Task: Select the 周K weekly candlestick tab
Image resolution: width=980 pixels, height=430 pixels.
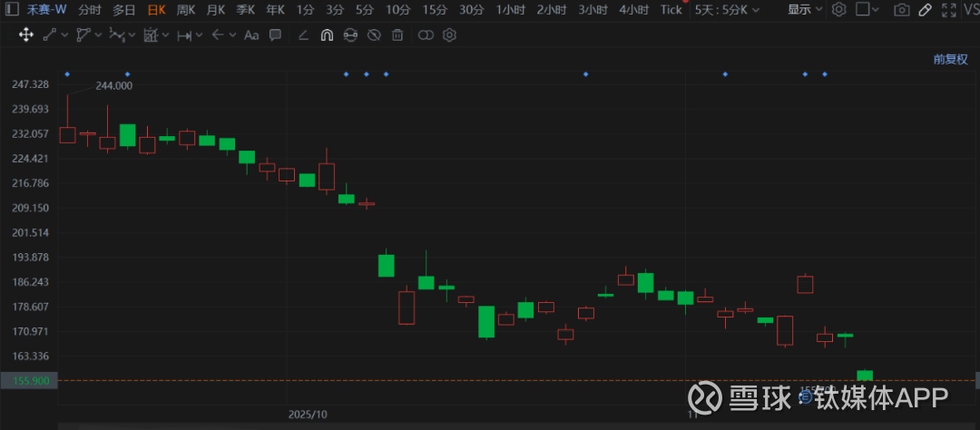Action: [x=186, y=9]
